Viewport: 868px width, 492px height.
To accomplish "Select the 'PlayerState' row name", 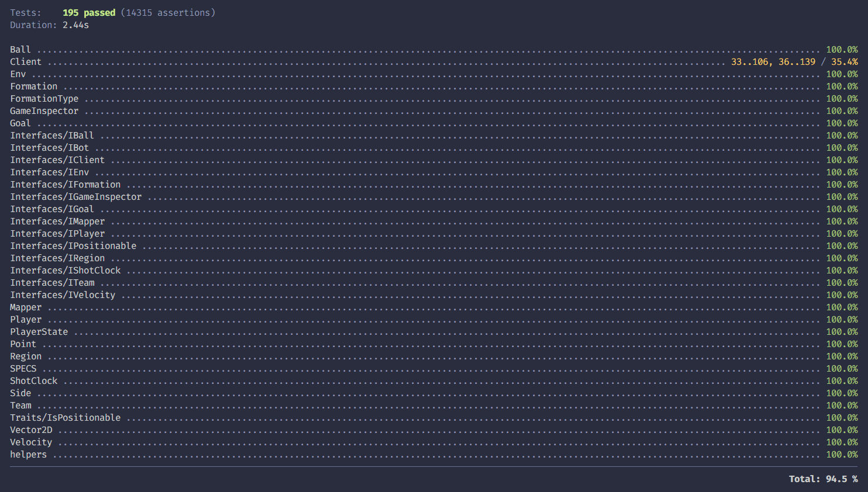I will point(39,332).
